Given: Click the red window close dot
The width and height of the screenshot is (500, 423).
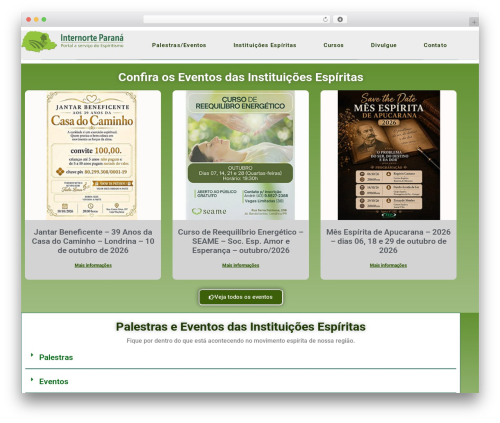Looking at the screenshot, I should tap(29, 20).
